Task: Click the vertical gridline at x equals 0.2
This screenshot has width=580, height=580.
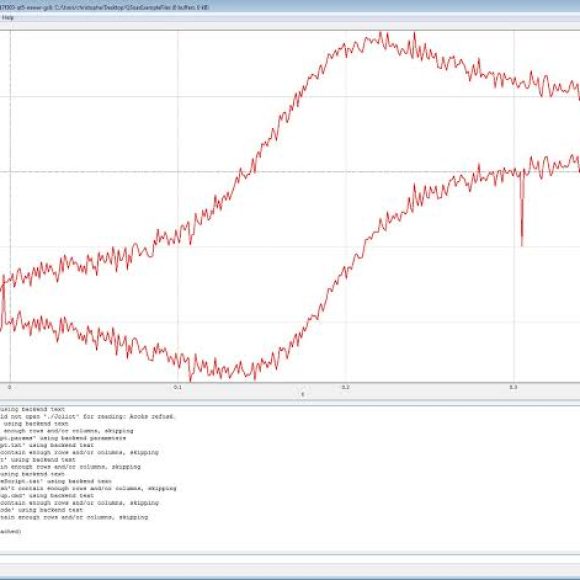Action: [346, 206]
